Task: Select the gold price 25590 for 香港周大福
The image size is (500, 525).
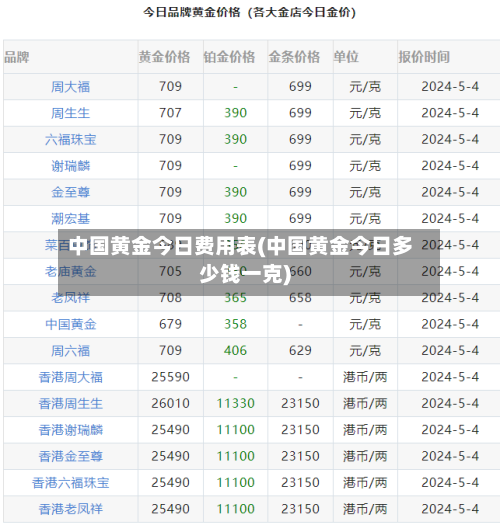Action: [170, 377]
